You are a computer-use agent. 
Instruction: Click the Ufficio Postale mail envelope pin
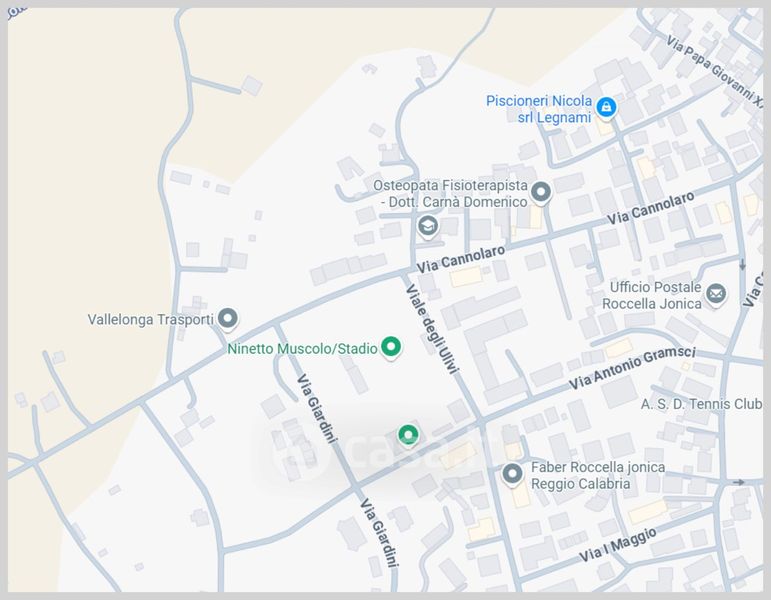pos(715,293)
